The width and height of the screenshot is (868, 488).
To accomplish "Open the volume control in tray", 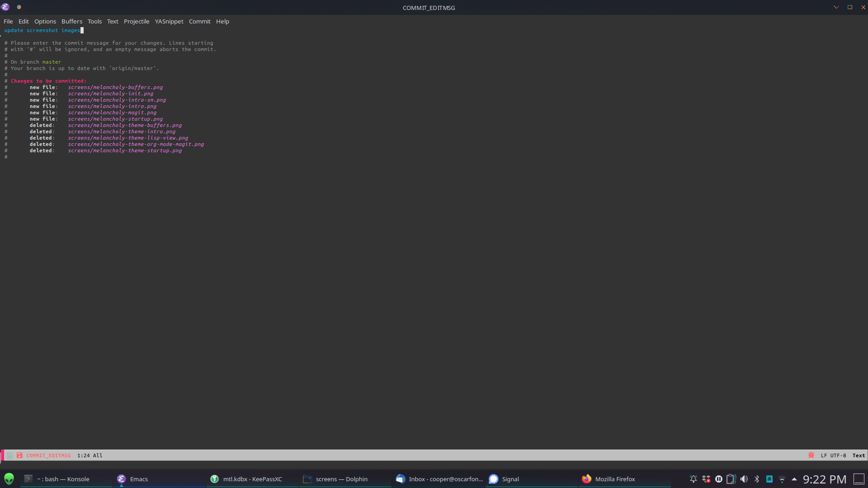I will click(x=744, y=479).
